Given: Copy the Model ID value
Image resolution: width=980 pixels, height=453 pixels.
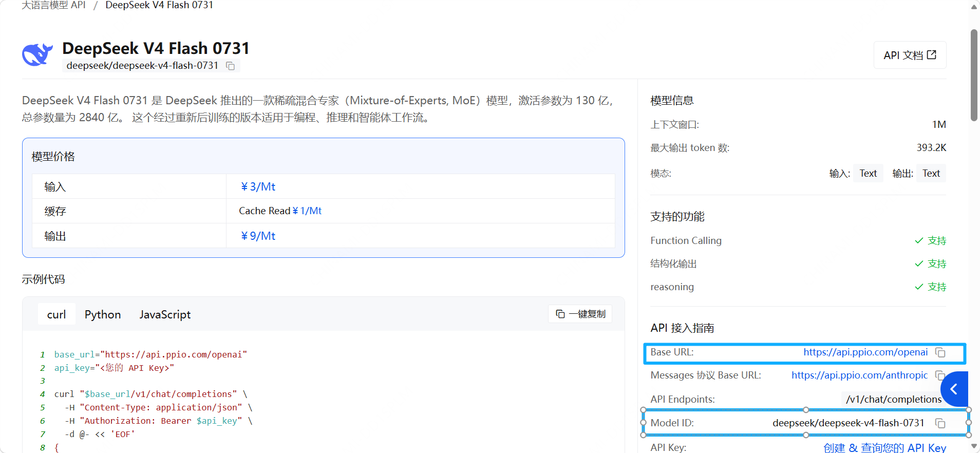Looking at the screenshot, I should 940,423.
